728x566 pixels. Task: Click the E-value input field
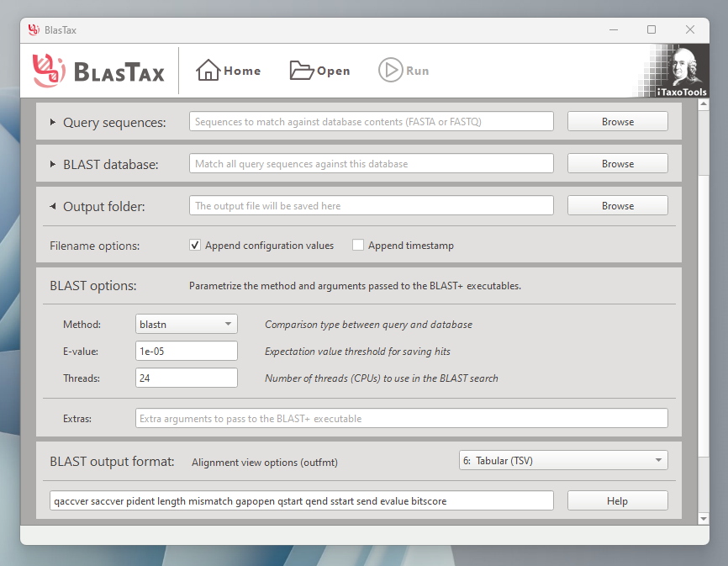(x=186, y=350)
